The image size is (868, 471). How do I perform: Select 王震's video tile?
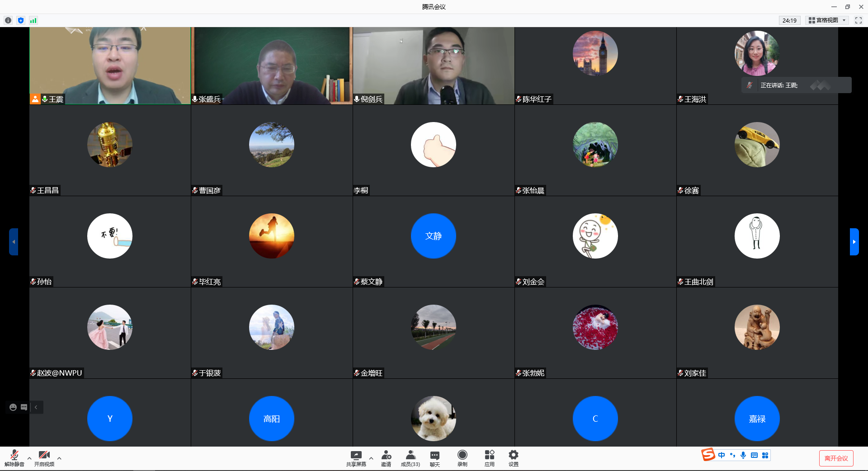pos(110,66)
